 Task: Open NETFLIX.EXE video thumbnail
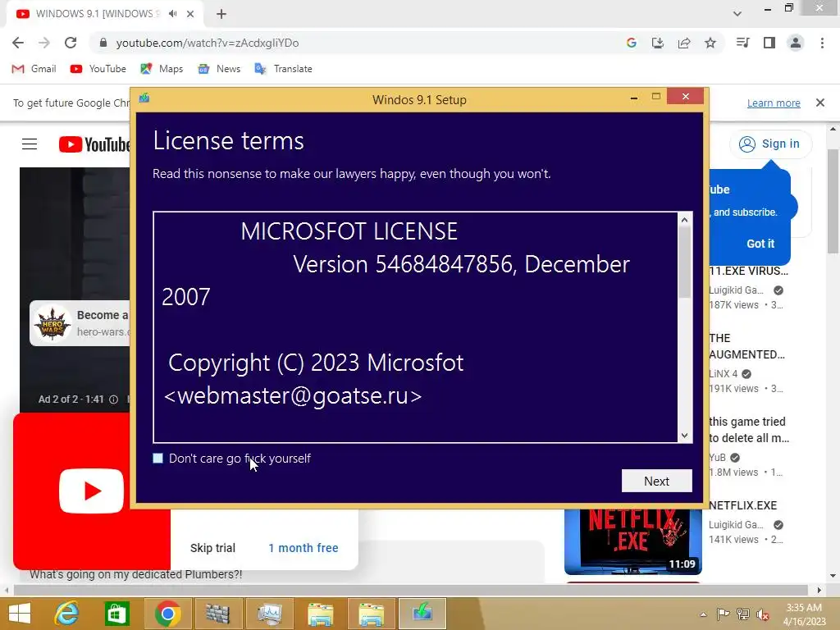632,541
